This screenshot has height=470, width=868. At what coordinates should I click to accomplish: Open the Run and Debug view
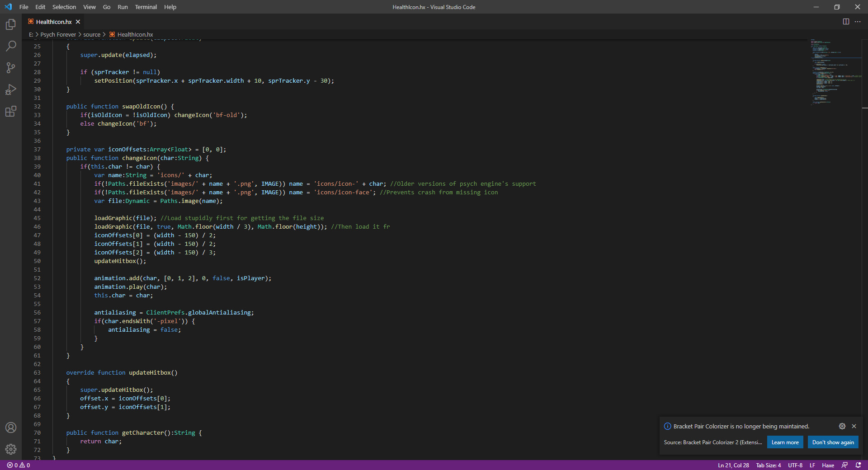tap(11, 89)
